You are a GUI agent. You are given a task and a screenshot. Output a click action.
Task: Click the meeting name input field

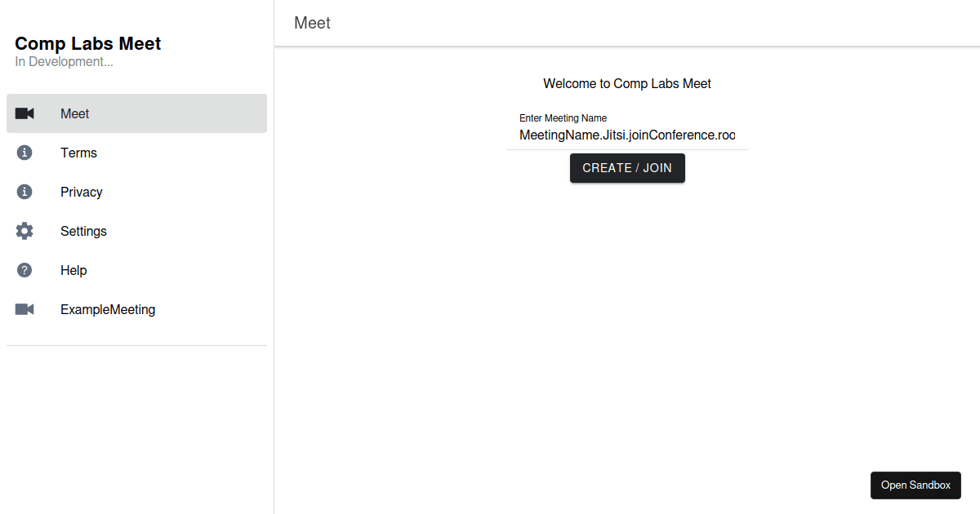[x=627, y=135]
